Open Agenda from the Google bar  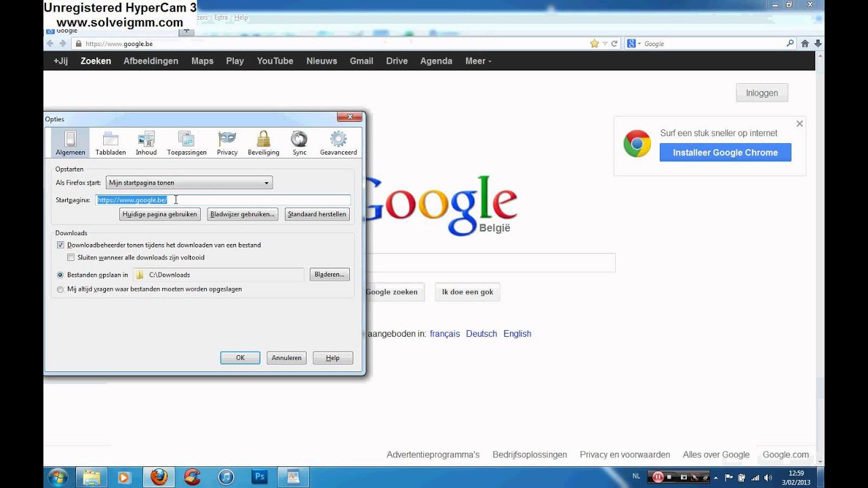click(x=436, y=61)
